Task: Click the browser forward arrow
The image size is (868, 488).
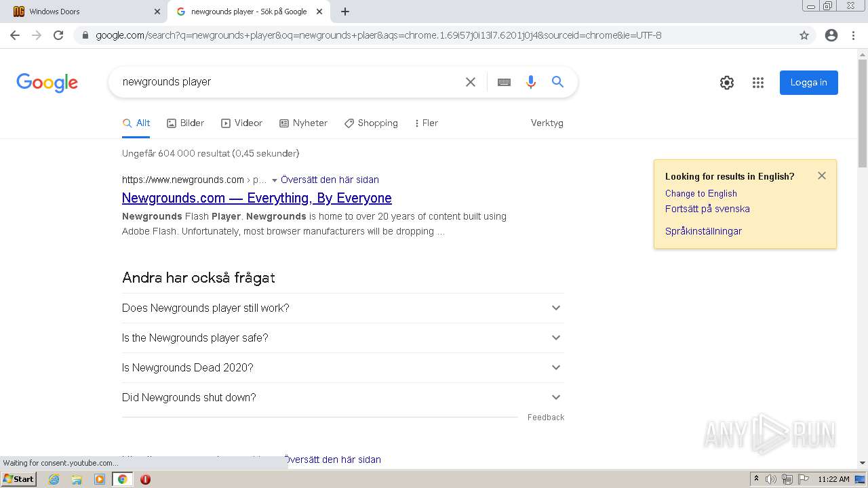Action: click(x=37, y=35)
